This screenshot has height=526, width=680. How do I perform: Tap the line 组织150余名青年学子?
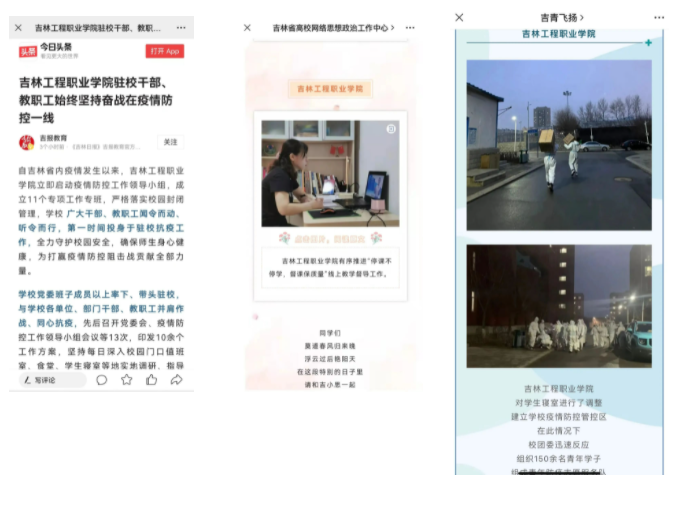click(x=559, y=459)
